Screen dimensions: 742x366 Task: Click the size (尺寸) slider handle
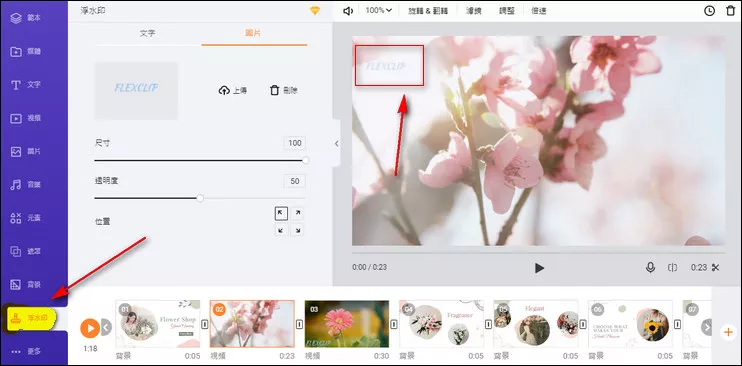coord(306,161)
